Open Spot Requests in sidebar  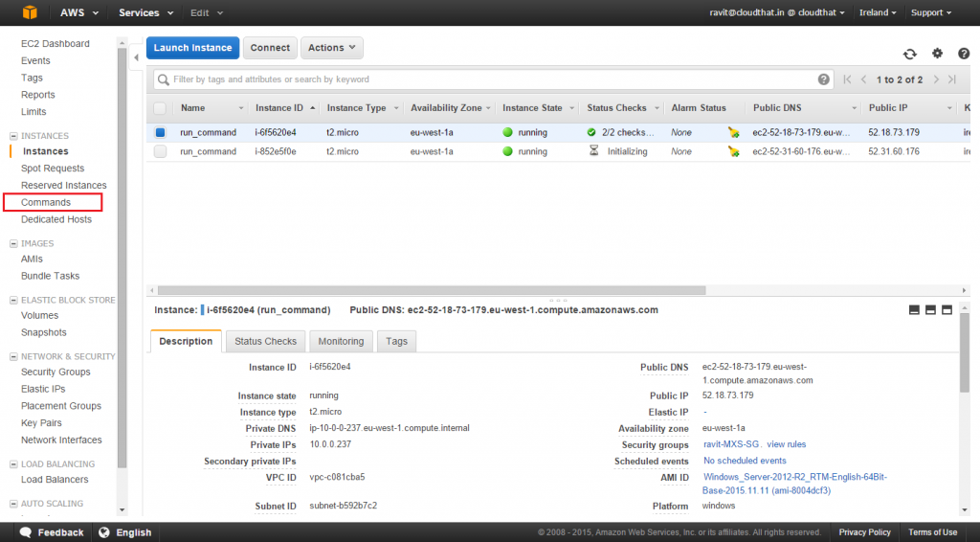[53, 169]
